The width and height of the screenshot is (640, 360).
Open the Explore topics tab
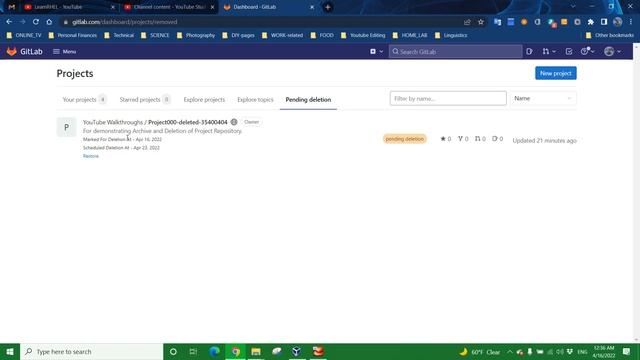pos(255,100)
